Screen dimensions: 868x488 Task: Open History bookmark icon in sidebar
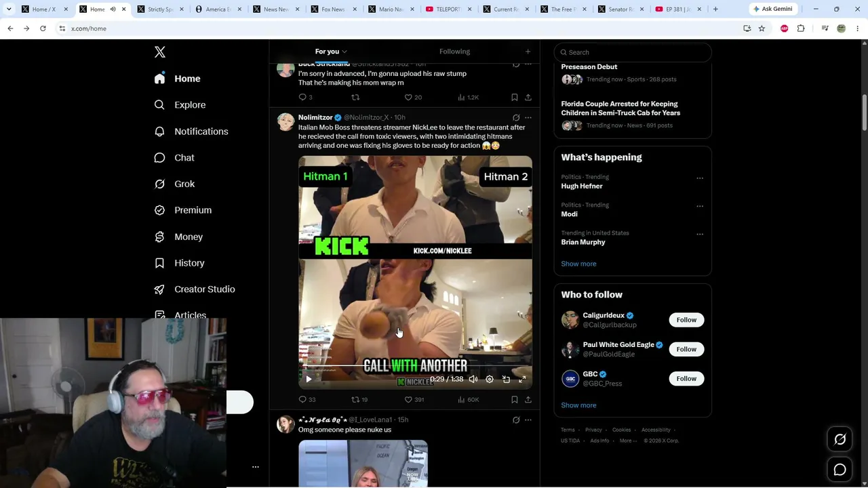[159, 263]
